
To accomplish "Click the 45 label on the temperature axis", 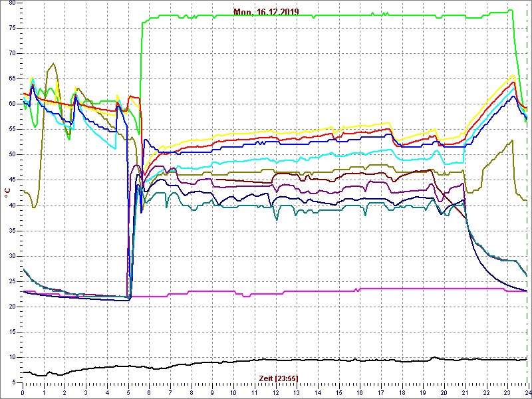I will [11, 180].
